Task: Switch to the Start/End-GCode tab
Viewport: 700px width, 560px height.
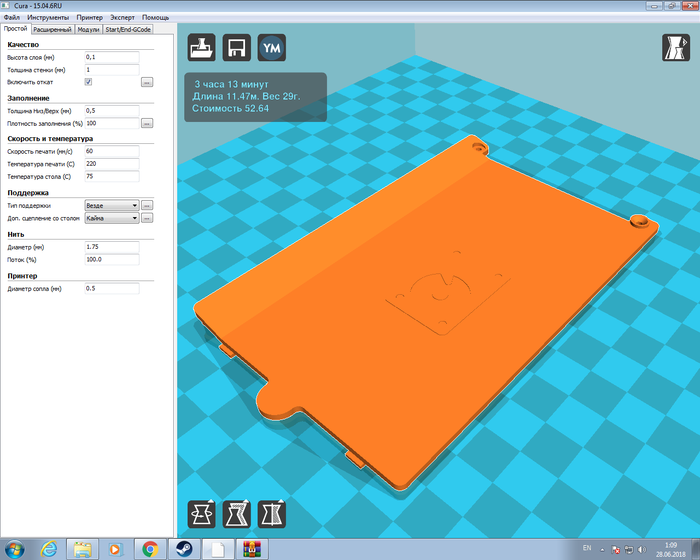Action: (130, 30)
